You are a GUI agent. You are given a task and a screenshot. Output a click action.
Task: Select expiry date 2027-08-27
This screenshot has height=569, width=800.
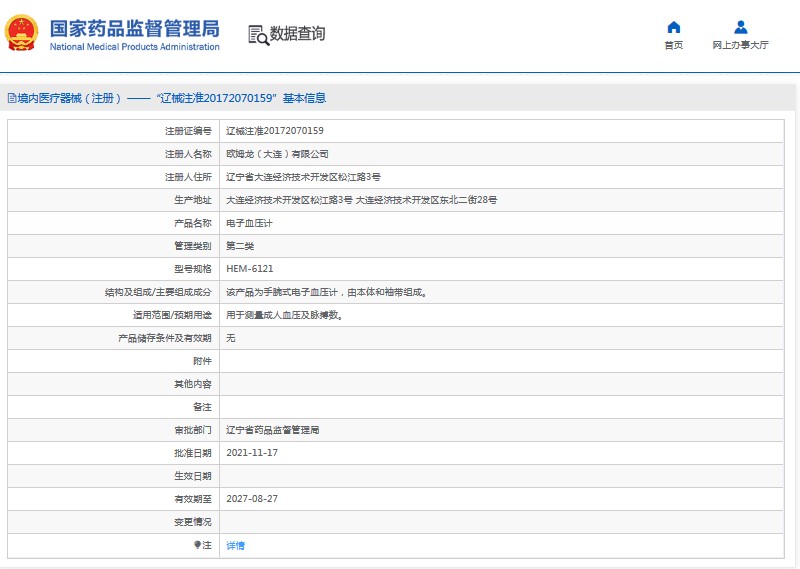pyautogui.click(x=252, y=499)
